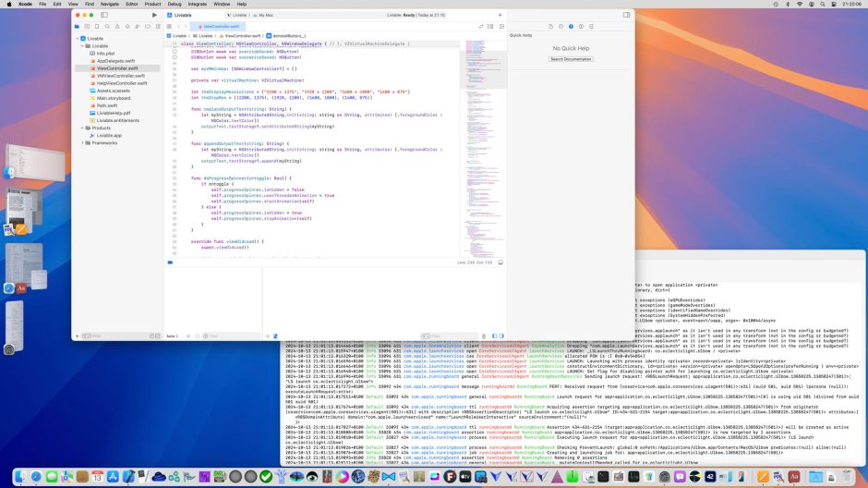
Task: Open the Editor menu
Action: click(131, 4)
